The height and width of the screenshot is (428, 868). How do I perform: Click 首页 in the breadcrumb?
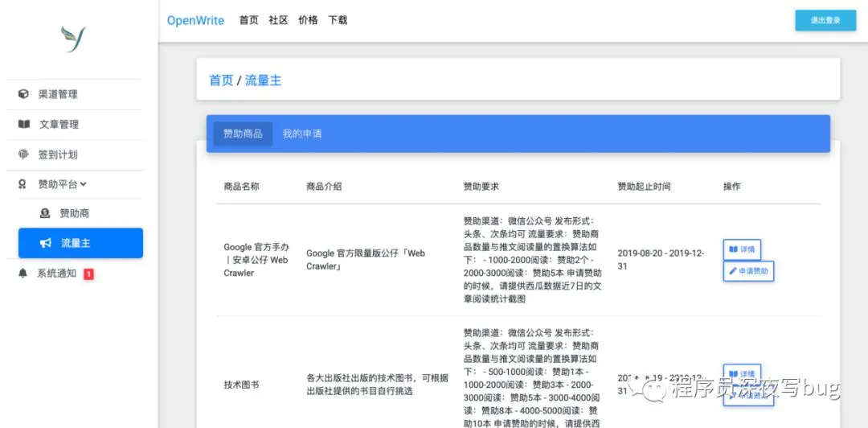click(221, 80)
